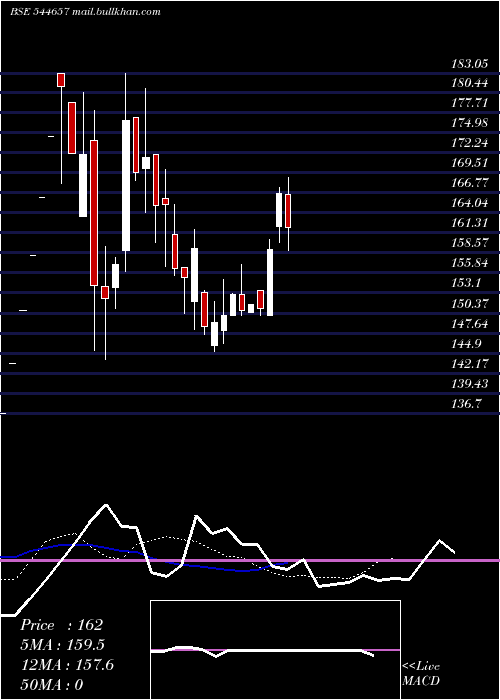Click the 161.31 price level label

[470, 223]
